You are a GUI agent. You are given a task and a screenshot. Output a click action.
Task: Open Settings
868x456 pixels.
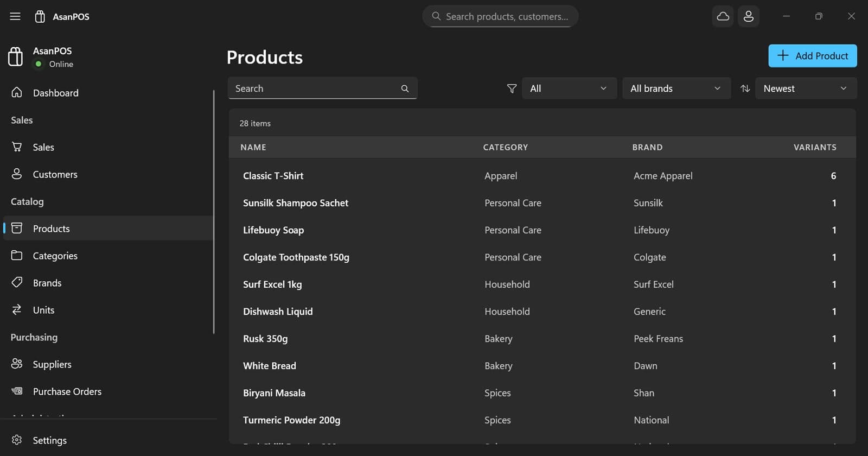click(x=108, y=440)
